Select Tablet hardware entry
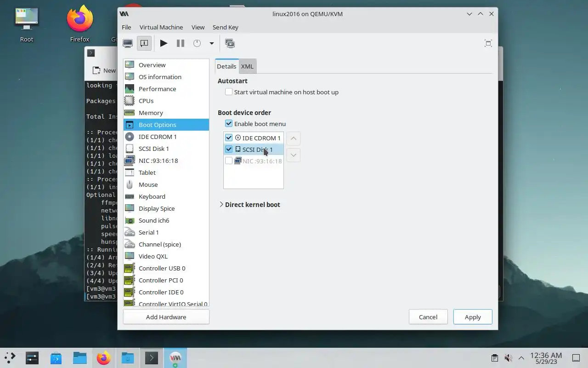The width and height of the screenshot is (588, 368). click(x=166, y=172)
